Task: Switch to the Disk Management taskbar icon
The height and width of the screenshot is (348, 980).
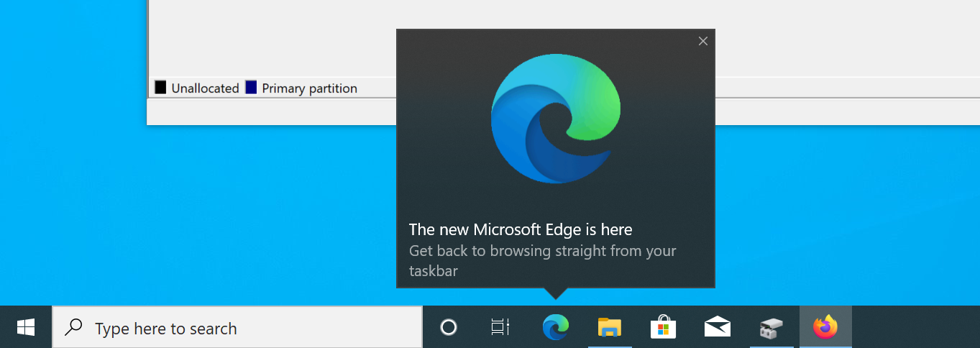Action: coord(771,328)
